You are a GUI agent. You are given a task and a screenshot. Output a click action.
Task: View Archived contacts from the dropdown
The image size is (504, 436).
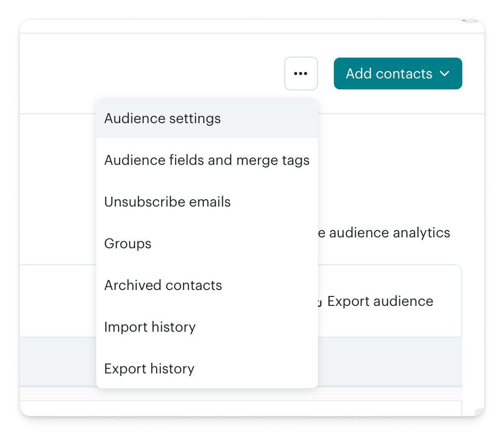(163, 286)
